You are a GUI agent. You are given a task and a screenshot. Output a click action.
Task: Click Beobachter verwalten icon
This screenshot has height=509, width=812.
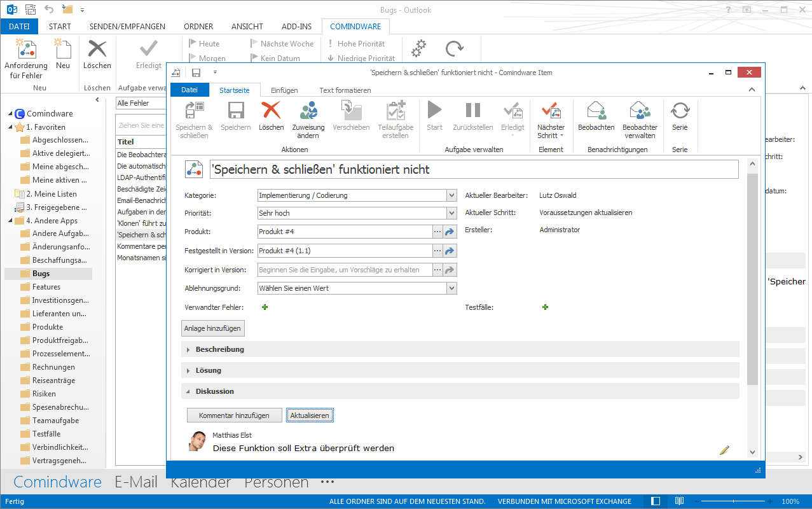click(640, 110)
